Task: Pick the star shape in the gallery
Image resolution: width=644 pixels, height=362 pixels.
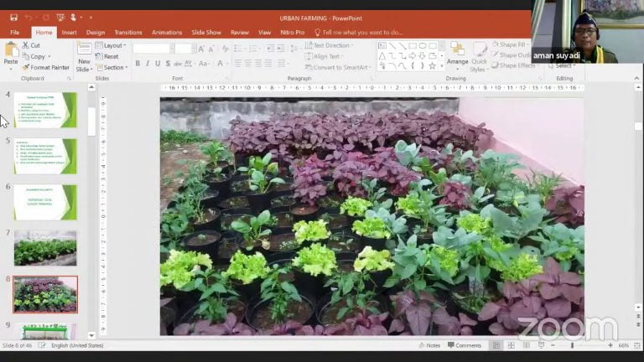Action: 432,65
